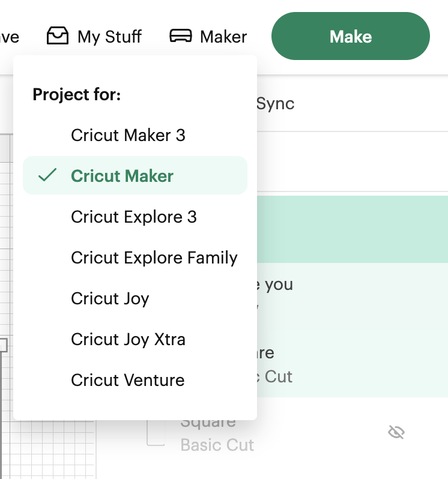The image size is (448, 479).
Task: Toggle visibility of Square Basic Cut layer
Action: pyautogui.click(x=396, y=432)
